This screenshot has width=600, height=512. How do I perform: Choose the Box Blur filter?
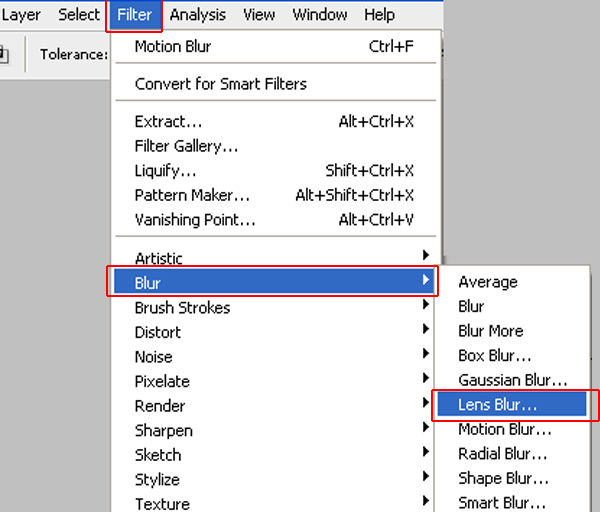(494, 356)
